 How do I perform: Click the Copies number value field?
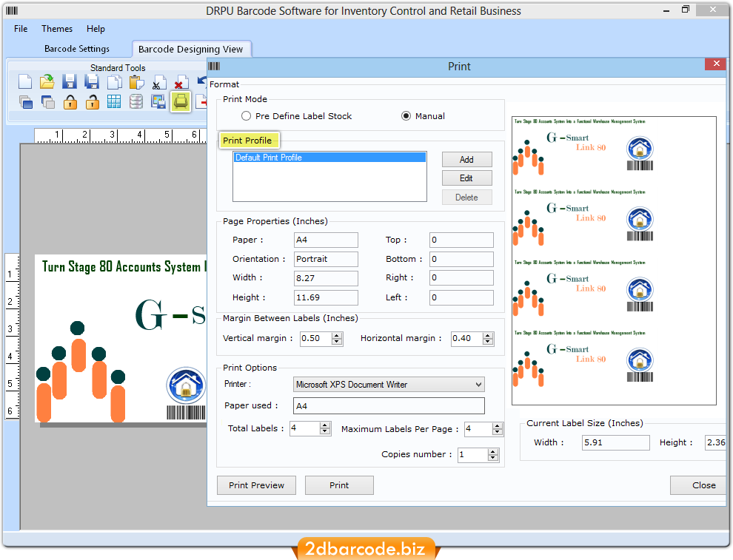click(472, 455)
